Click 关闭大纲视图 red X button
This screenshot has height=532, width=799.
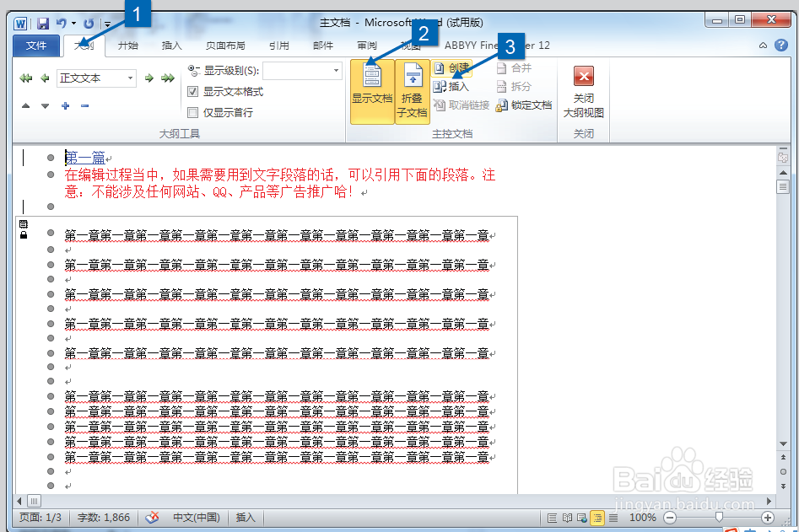tap(584, 77)
